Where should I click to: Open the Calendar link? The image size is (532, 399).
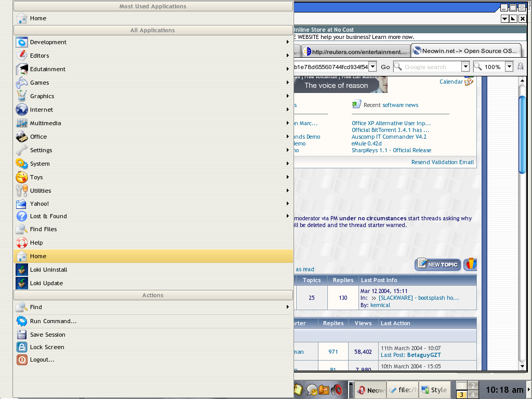pos(451,82)
